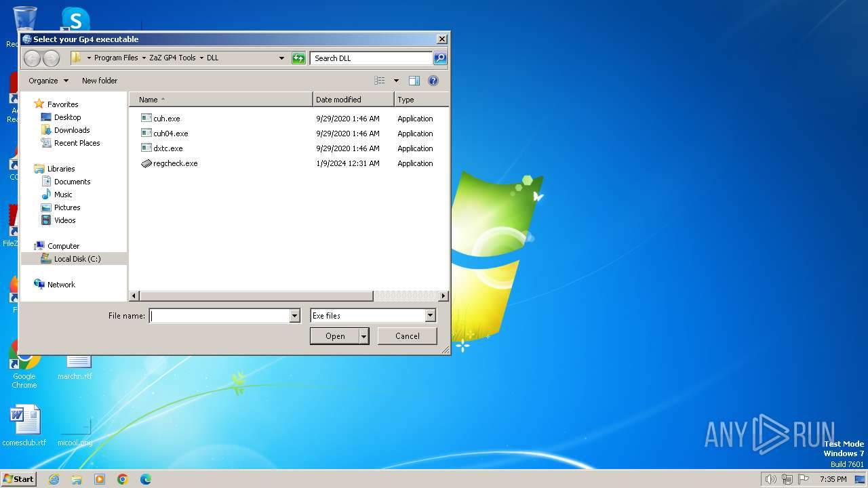
Task: Open the view options dropdown arrow
Action: click(396, 81)
